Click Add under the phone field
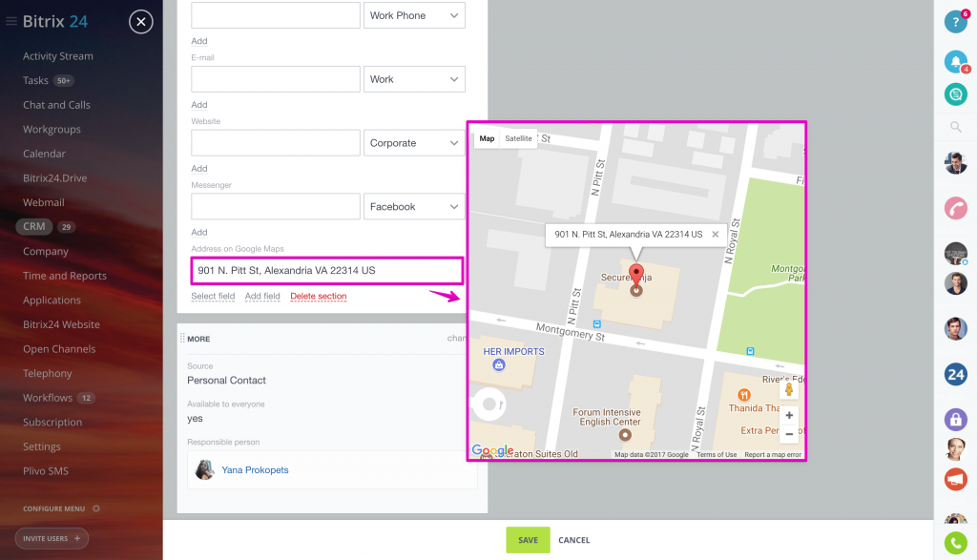 (199, 41)
